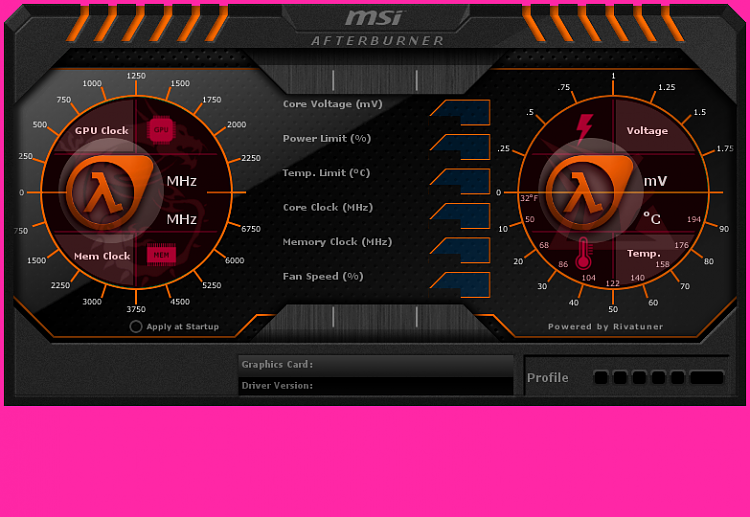Click the Graphics Card info field

(376, 365)
